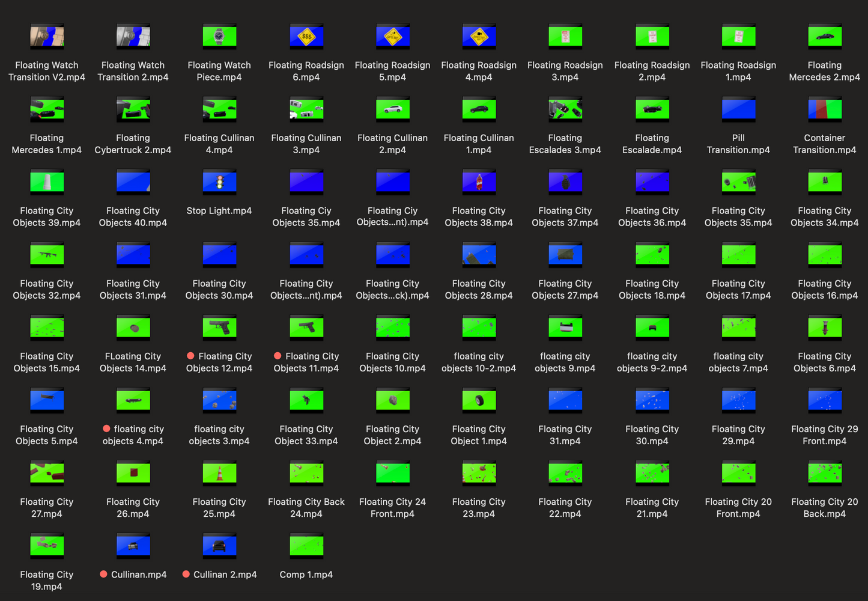
Task: Select Floating City 25.mp4 traffic cone icon
Action: 219,474
